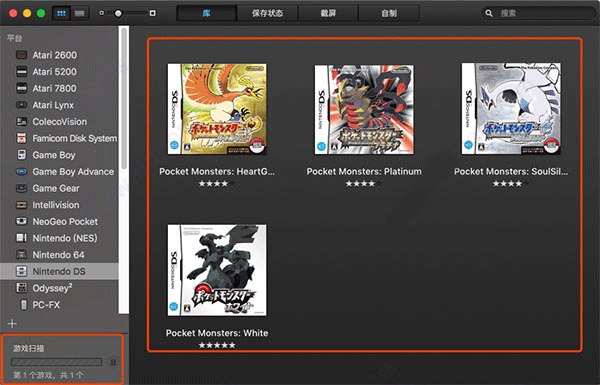
Task: Switch to the 截屏 tab
Action: coord(328,13)
